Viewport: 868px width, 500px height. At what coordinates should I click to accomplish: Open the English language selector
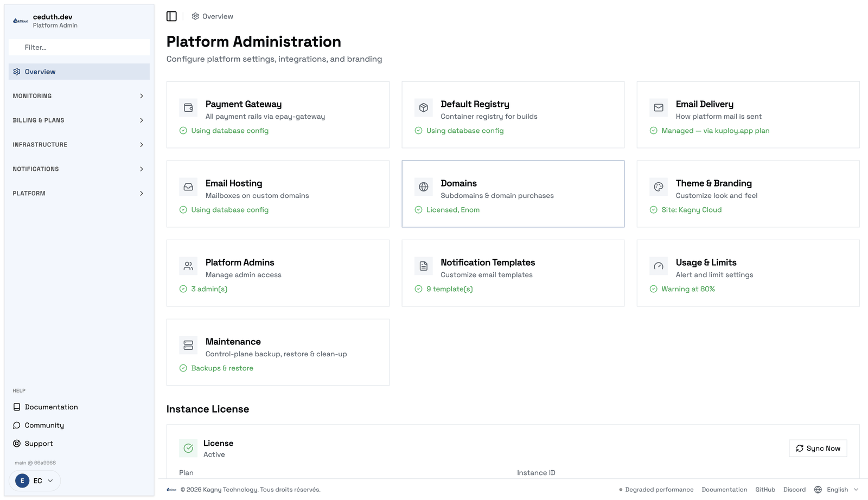coord(837,490)
